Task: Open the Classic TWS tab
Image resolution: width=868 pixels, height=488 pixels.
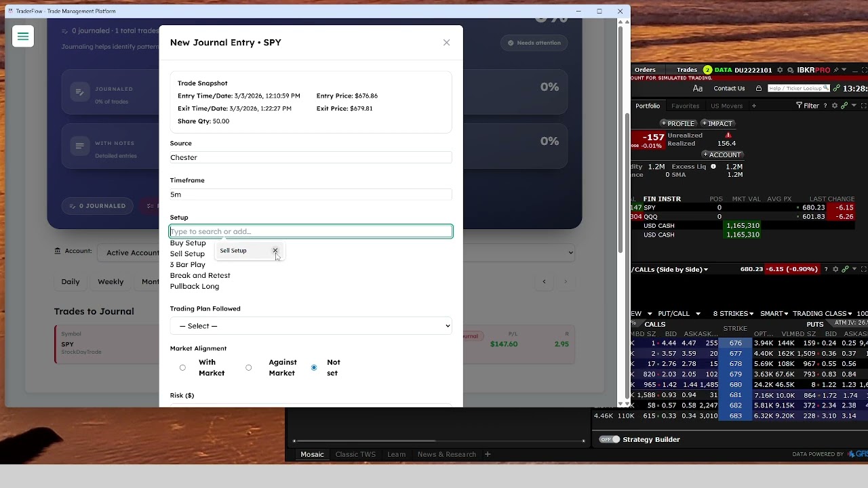Action: [355, 454]
